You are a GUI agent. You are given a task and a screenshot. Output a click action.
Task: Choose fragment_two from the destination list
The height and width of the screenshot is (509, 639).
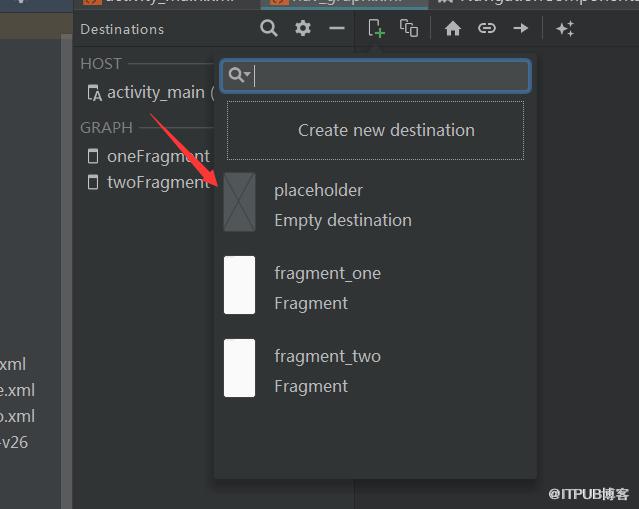[375, 368]
